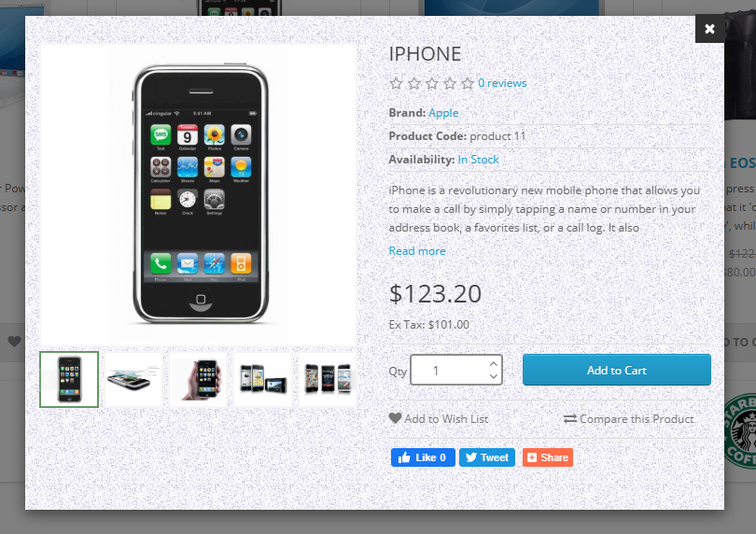Click the fifth rating star

[468, 83]
